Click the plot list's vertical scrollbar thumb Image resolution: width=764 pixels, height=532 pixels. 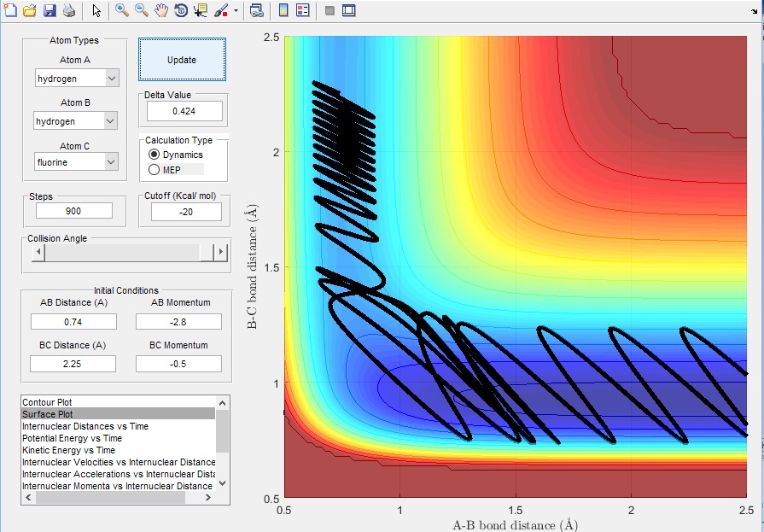222,431
